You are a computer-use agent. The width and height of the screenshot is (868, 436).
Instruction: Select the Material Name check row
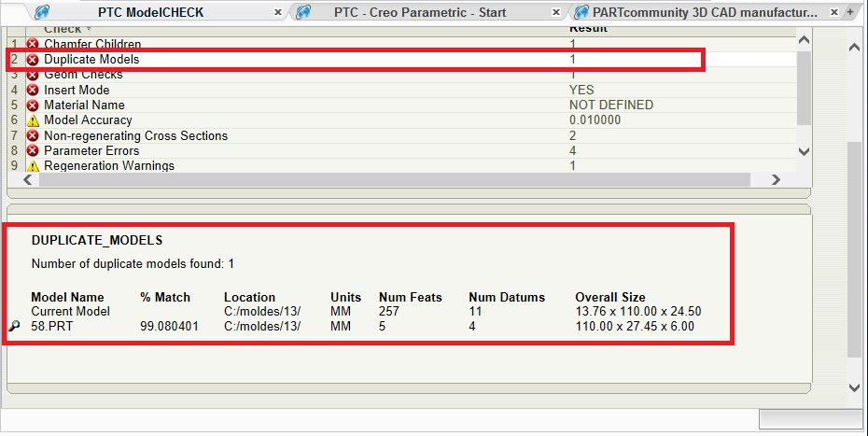[402, 105]
